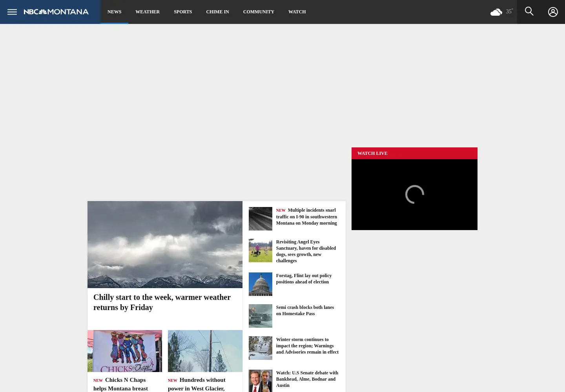The height and width of the screenshot is (392, 565).
Task: Open the user account icon
Action: coord(553,12)
